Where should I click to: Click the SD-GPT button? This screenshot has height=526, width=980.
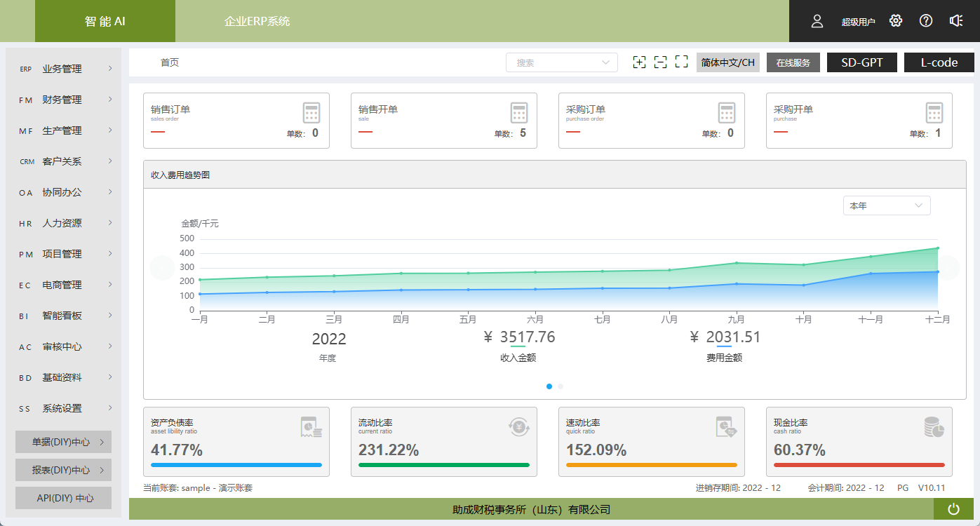(862, 62)
